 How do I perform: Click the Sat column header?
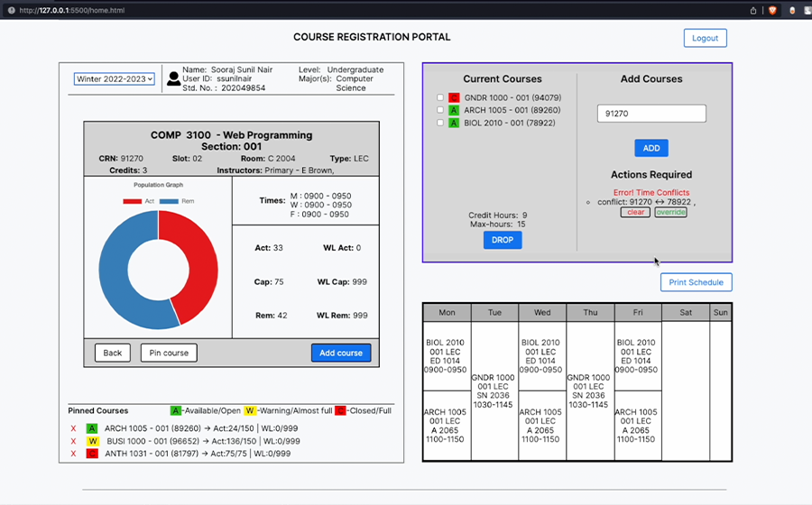pyautogui.click(x=686, y=313)
